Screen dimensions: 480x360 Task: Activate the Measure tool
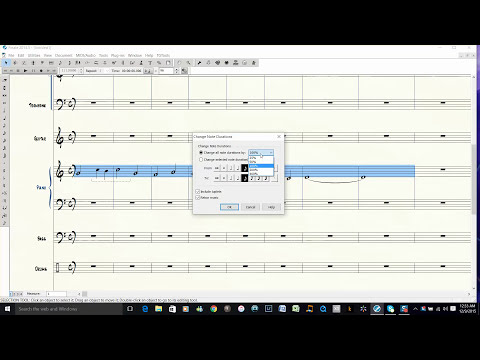51,63
